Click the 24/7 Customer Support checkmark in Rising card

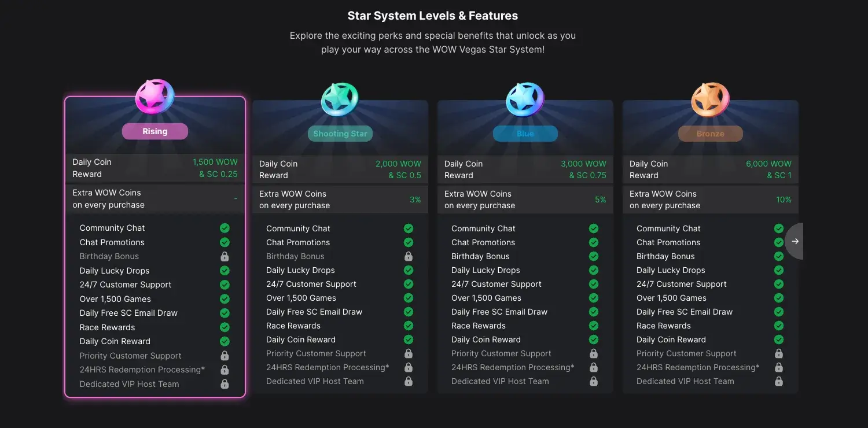tap(225, 285)
